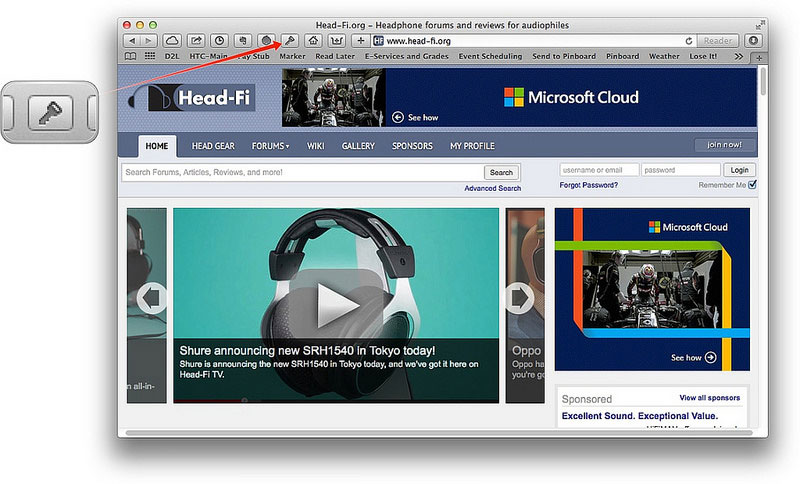The width and height of the screenshot is (800, 484).
Task: Open the Reading List book icon
Action: (x=131, y=56)
